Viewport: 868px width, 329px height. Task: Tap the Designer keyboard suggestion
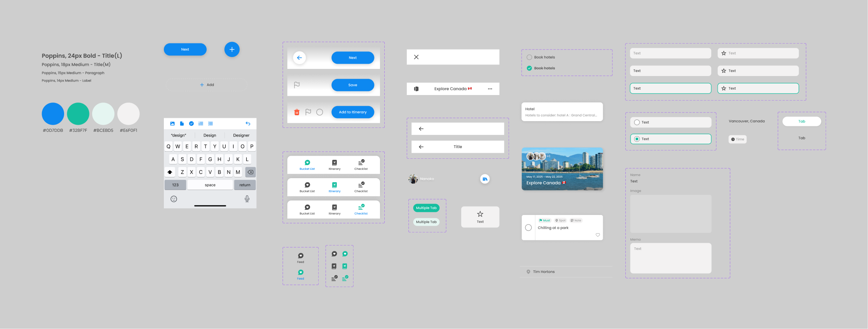point(241,135)
